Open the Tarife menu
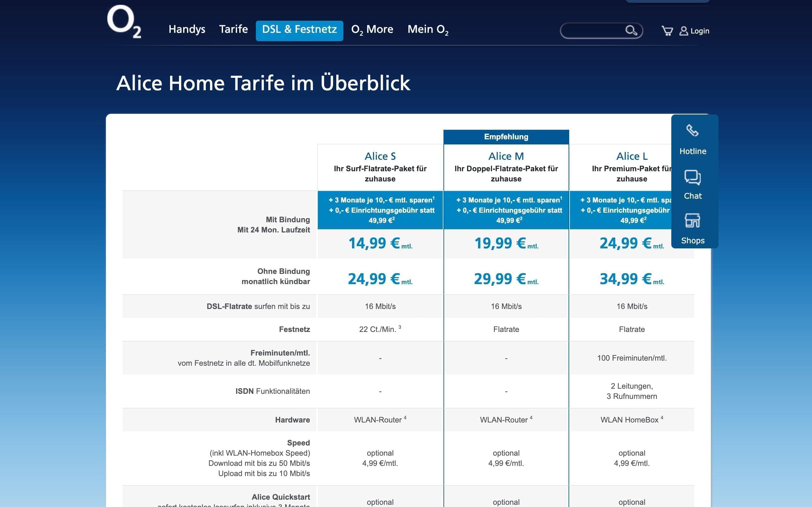Image resolution: width=812 pixels, height=507 pixels. click(234, 29)
